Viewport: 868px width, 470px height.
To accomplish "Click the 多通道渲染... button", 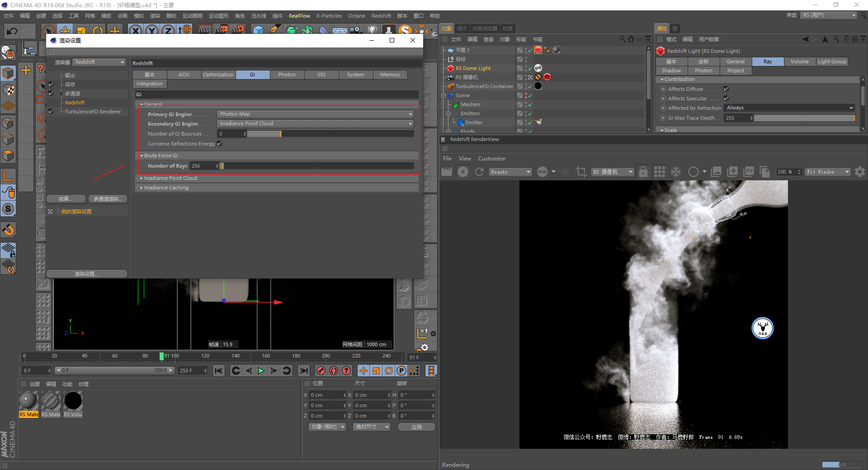I will (x=108, y=199).
